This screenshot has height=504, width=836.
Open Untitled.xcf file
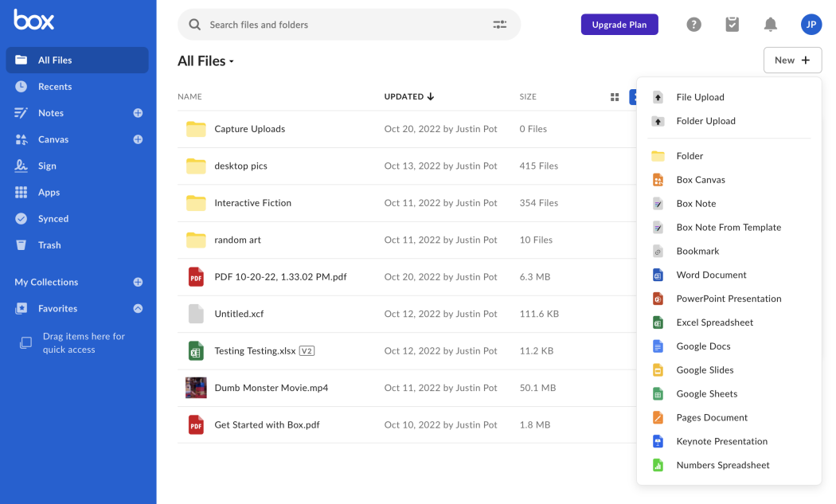pos(239,315)
